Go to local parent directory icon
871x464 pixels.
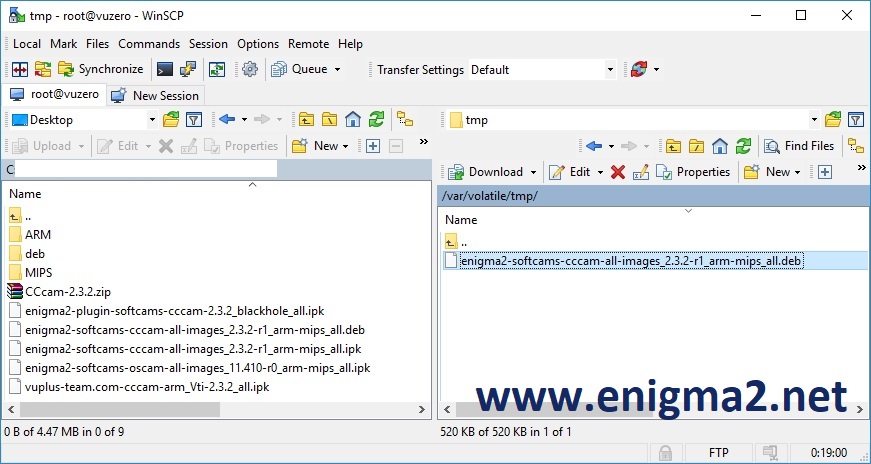306,119
